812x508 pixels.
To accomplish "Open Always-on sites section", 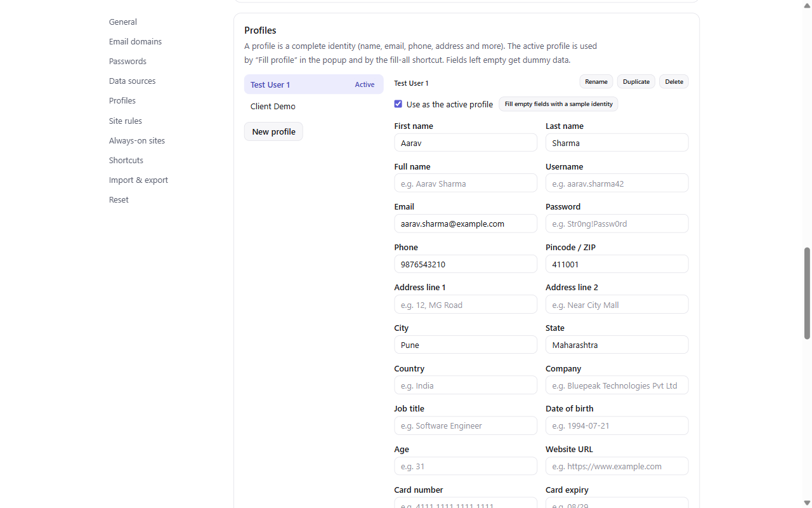I will click(137, 140).
